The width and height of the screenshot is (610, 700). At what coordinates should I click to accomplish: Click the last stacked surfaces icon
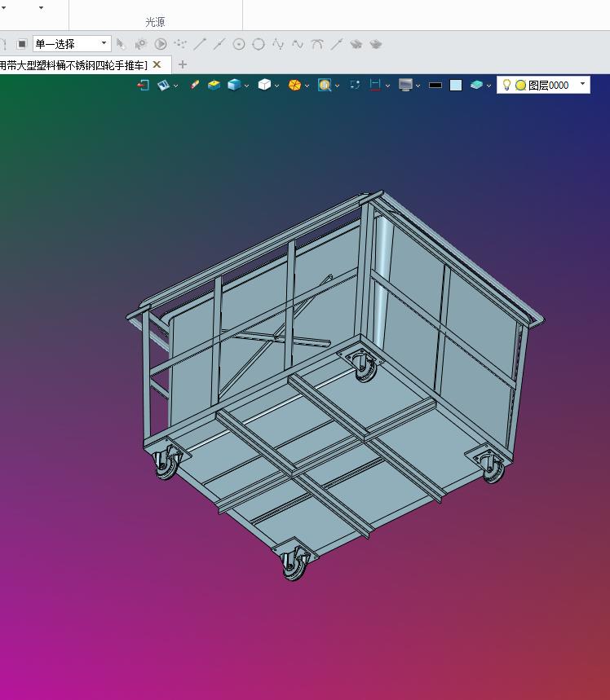[376, 44]
